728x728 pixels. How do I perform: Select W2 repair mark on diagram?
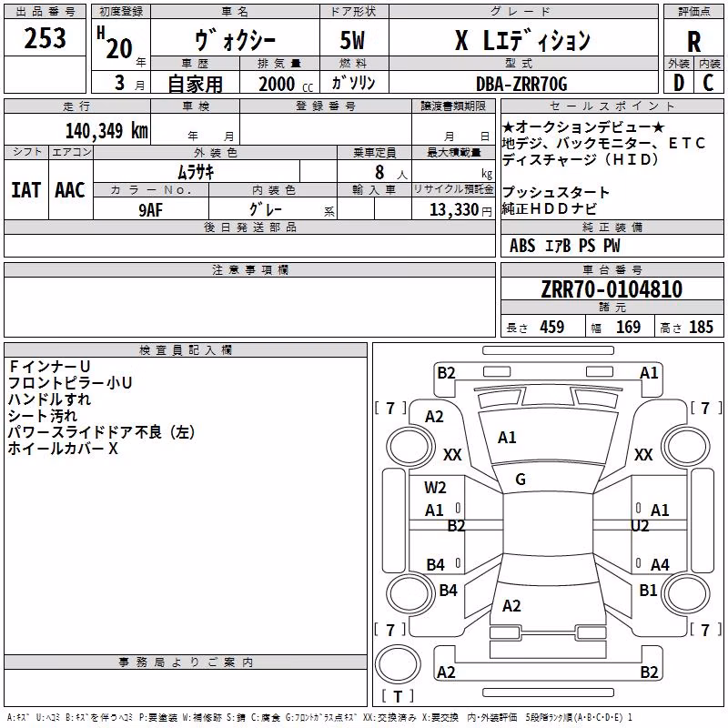[x=435, y=488]
